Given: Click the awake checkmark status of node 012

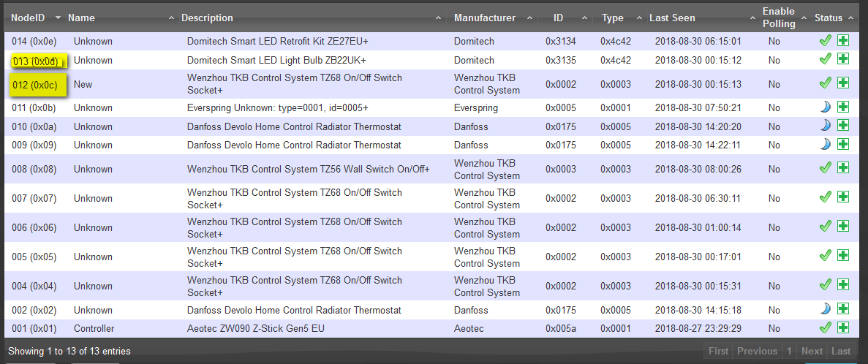Looking at the screenshot, I should click(826, 83).
